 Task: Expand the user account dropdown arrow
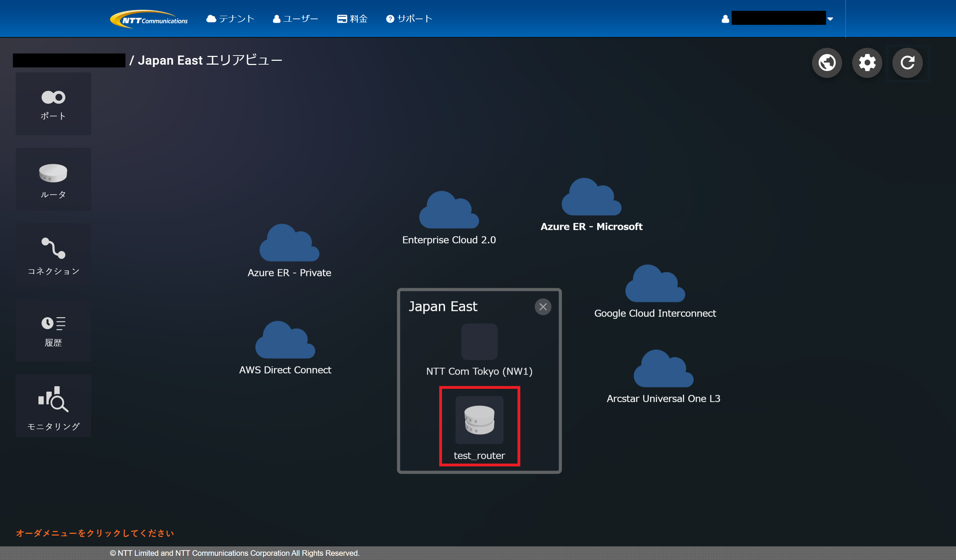pos(830,19)
